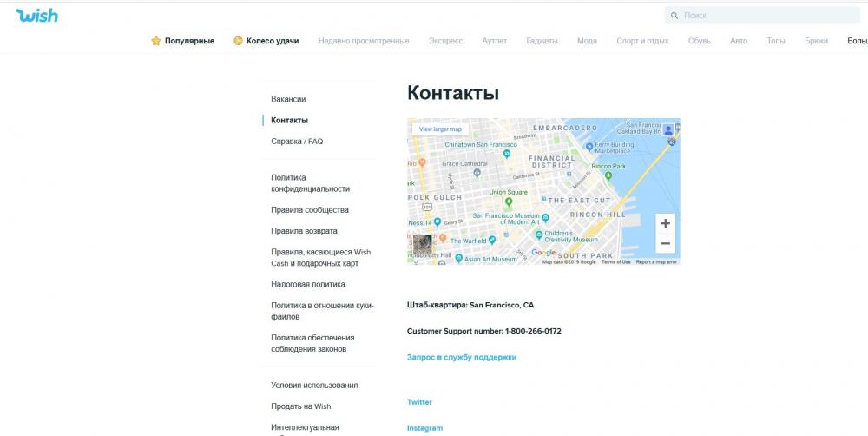
Task: Select the Брюки category
Action: pyautogui.click(x=817, y=41)
